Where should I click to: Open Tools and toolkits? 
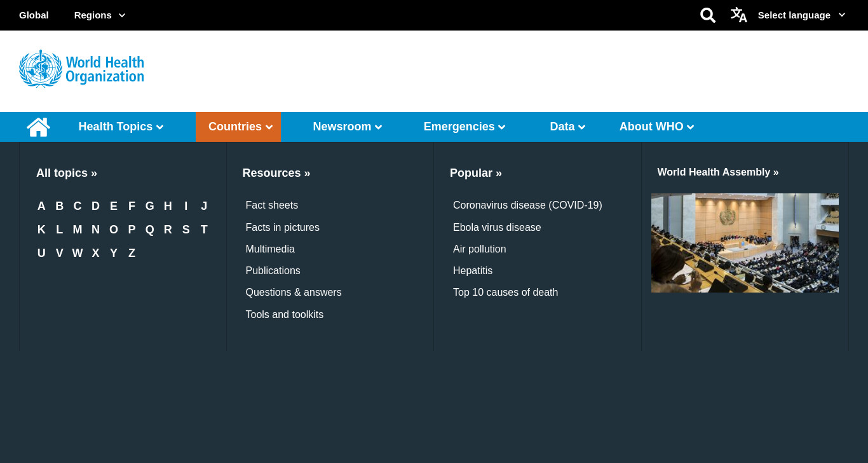(285, 315)
